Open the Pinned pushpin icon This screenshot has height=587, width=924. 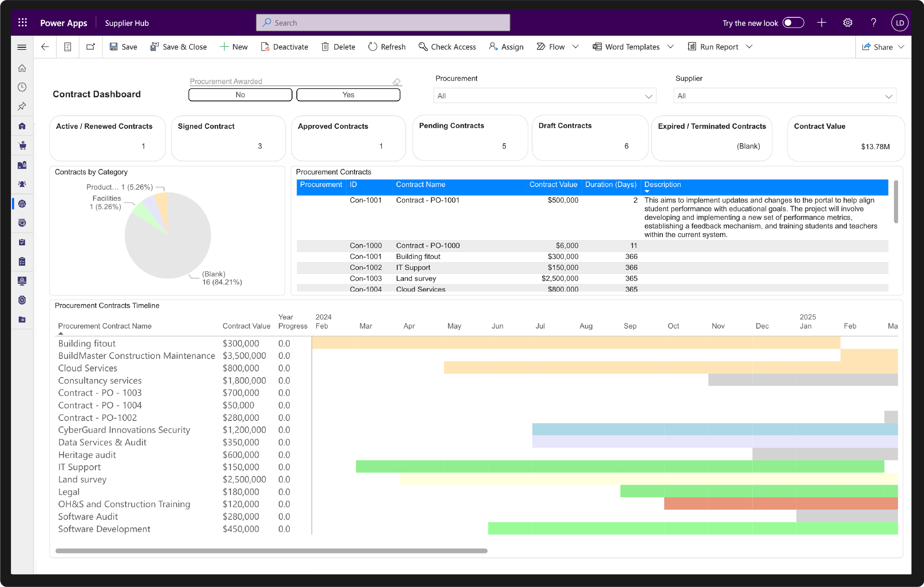[x=22, y=106]
